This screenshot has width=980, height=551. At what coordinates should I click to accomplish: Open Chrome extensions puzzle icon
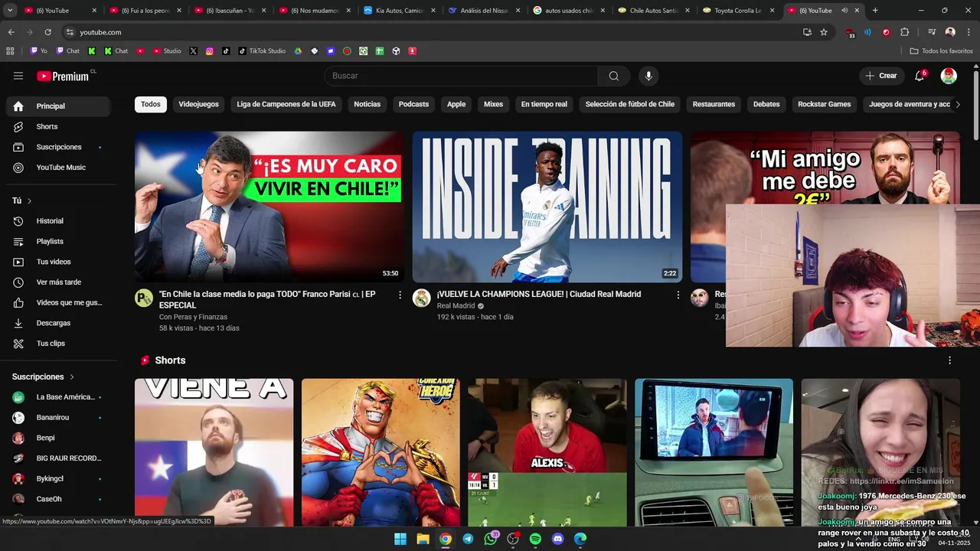(905, 32)
